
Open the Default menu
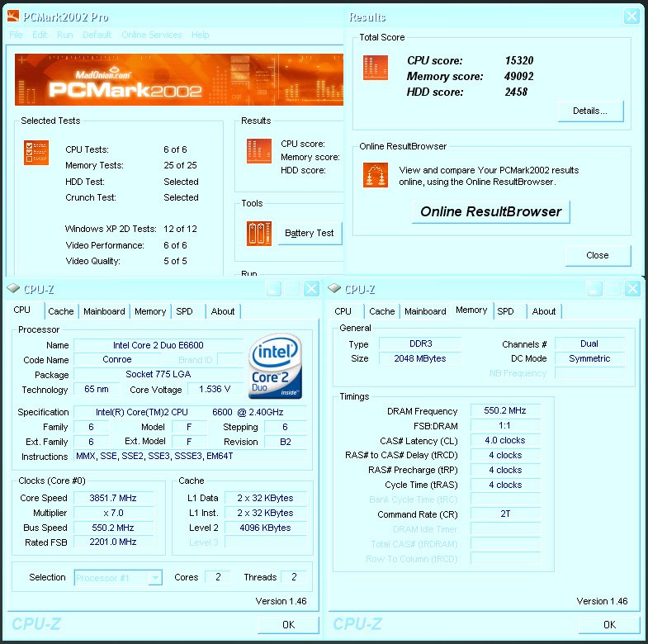click(97, 35)
